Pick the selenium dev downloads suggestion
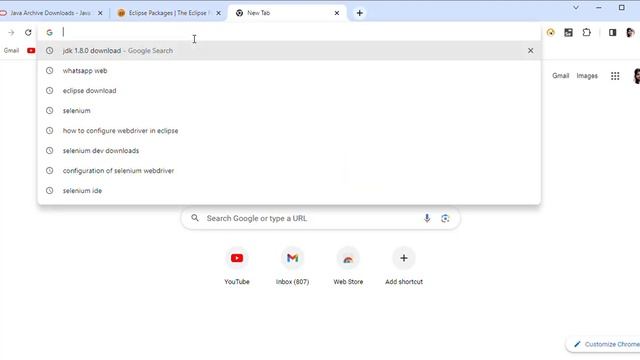Image resolution: width=640 pixels, height=360 pixels. 289,151
